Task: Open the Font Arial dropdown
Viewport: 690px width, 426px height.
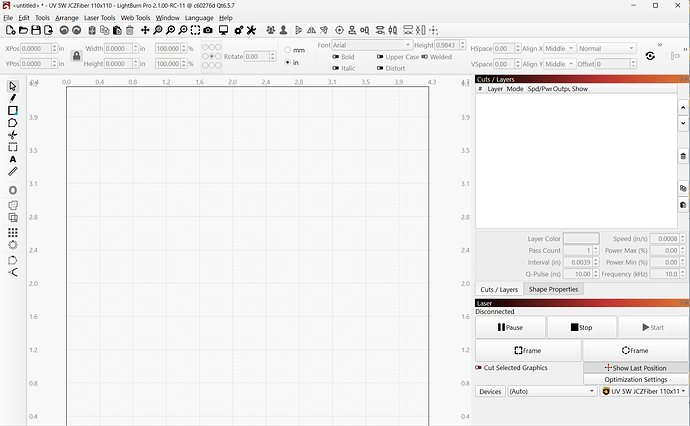Action: (x=372, y=45)
